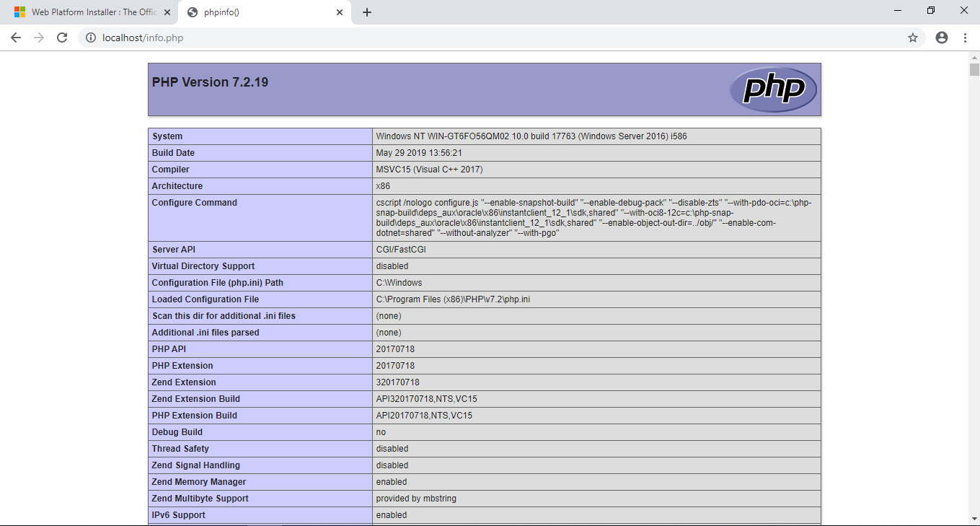Image resolution: width=980 pixels, height=526 pixels.
Task: Reload the phpinfo page
Action: 62,38
